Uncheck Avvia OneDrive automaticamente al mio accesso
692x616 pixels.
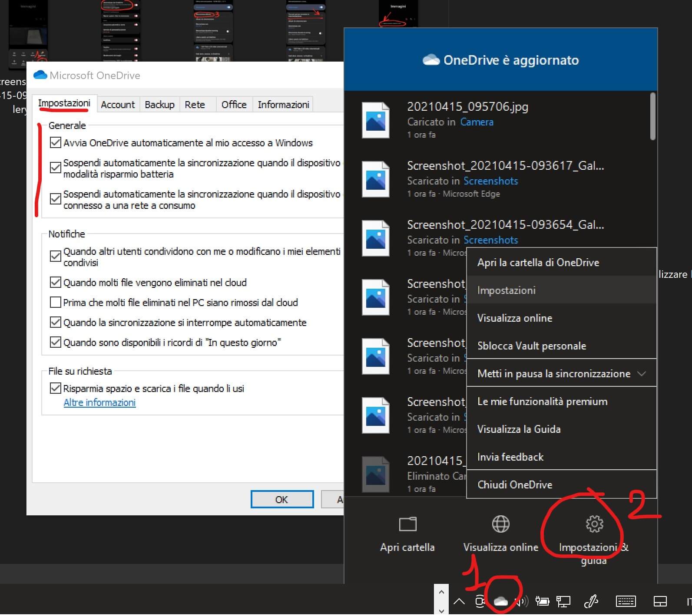click(56, 143)
